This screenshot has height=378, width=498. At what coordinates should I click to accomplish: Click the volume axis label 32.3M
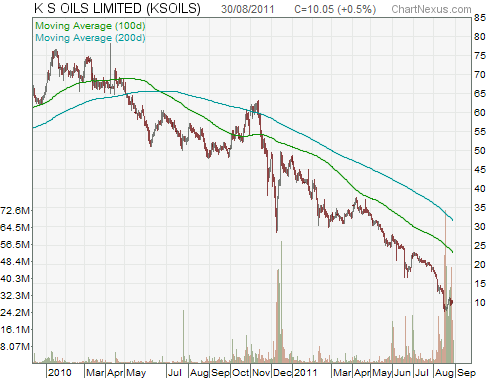click(x=15, y=296)
